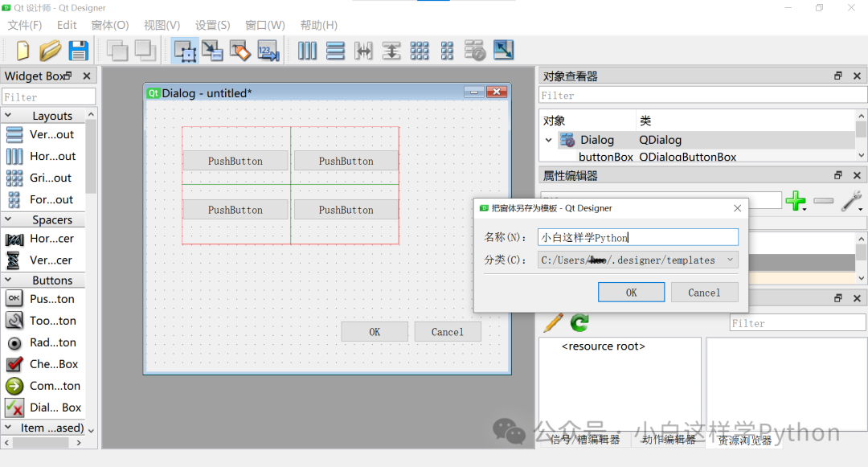868x467 pixels.
Task: Click the green reload resources icon
Action: (x=579, y=322)
